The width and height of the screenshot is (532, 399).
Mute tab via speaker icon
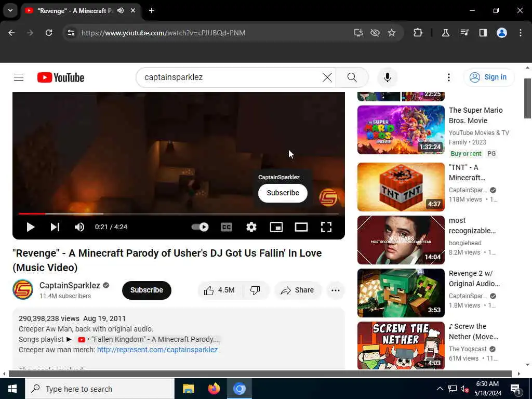point(121,10)
